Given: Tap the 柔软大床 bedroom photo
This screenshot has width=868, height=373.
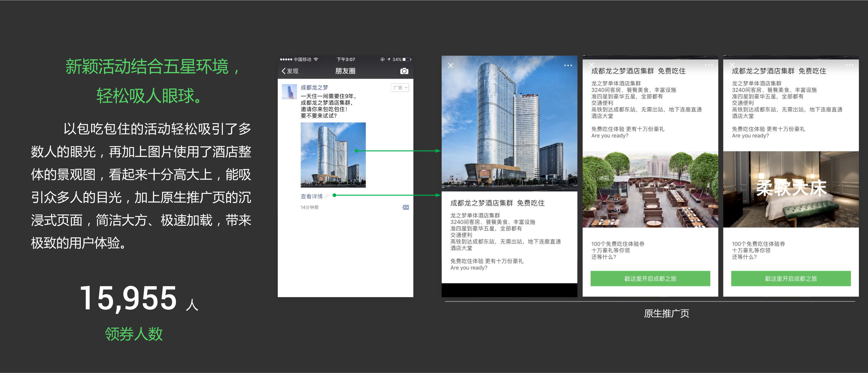Looking at the screenshot, I should (791, 189).
